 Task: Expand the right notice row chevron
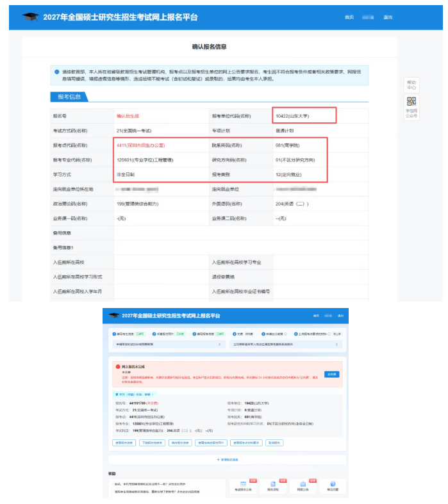336,345
